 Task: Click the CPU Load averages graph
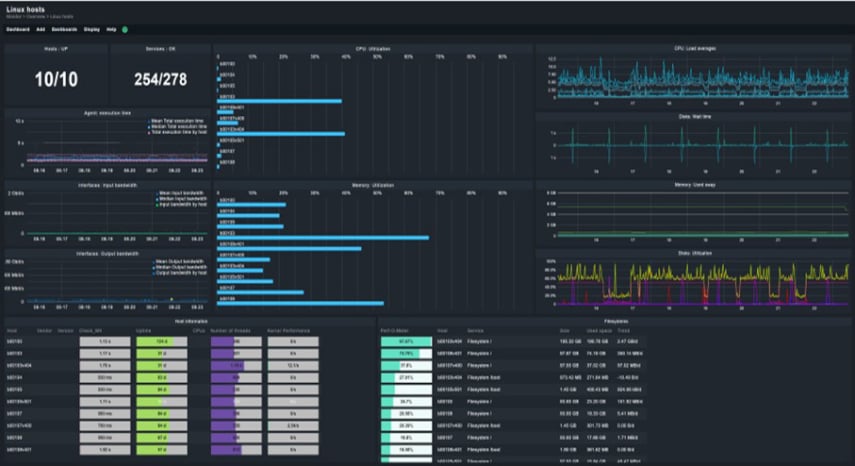693,78
